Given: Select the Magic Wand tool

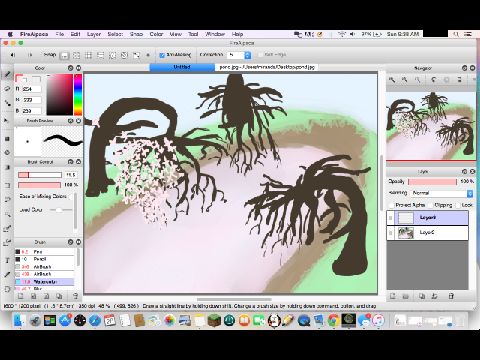Looking at the screenshot, I should point(7,214).
